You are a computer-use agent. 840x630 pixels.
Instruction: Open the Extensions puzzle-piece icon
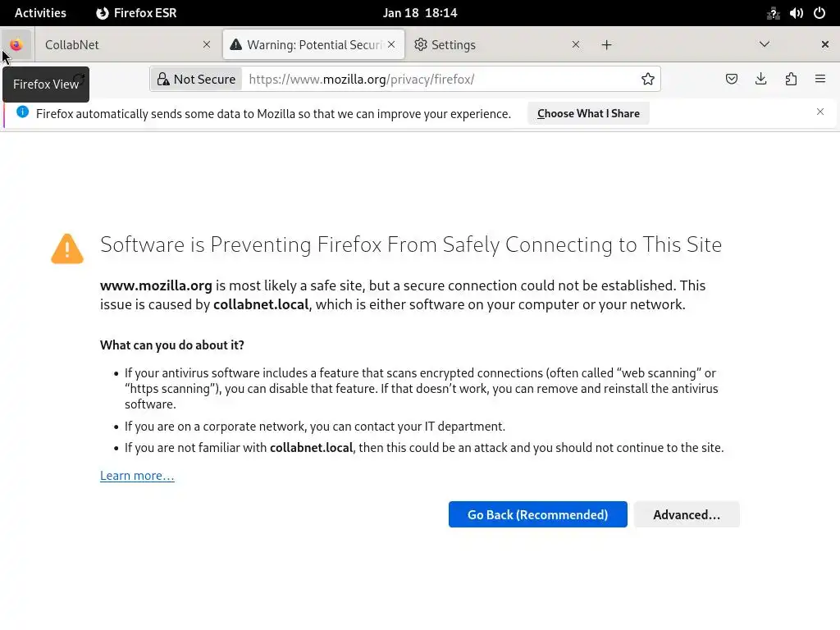pos(791,79)
